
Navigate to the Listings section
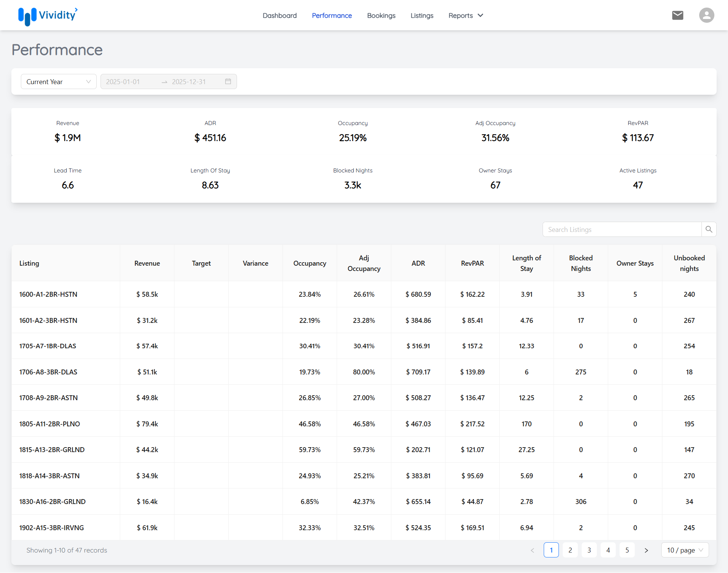pos(422,16)
